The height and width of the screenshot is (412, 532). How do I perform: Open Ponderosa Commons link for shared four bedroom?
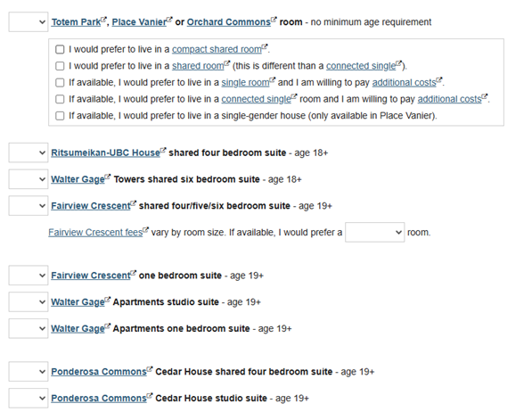click(99, 372)
